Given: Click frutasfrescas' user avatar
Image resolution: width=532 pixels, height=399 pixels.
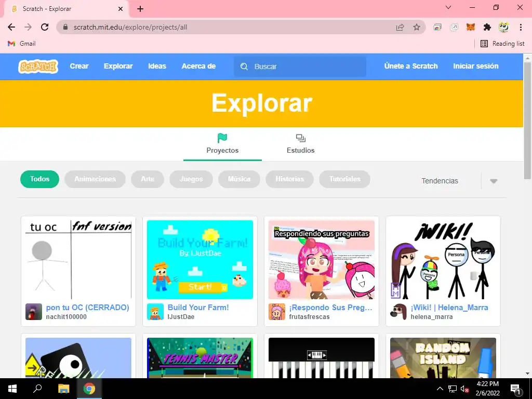Looking at the screenshot, I should [277, 312].
